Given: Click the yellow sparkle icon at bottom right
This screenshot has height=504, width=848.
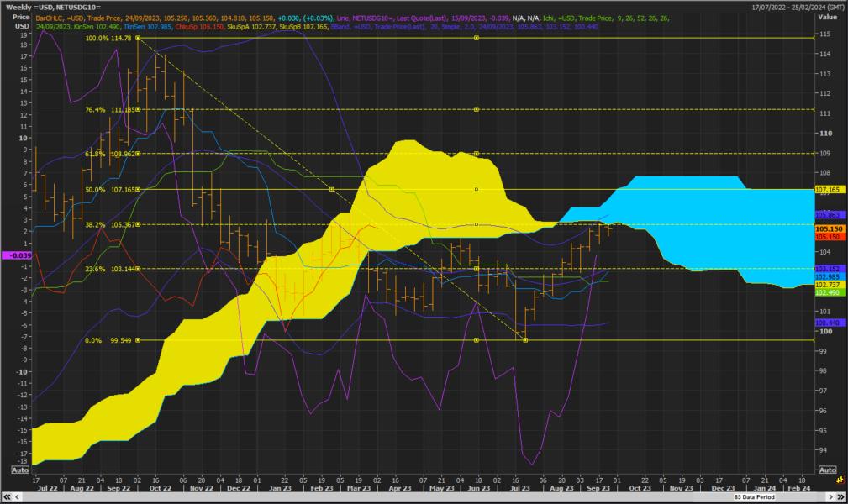Looking at the screenshot, I should pyautogui.click(x=840, y=480).
